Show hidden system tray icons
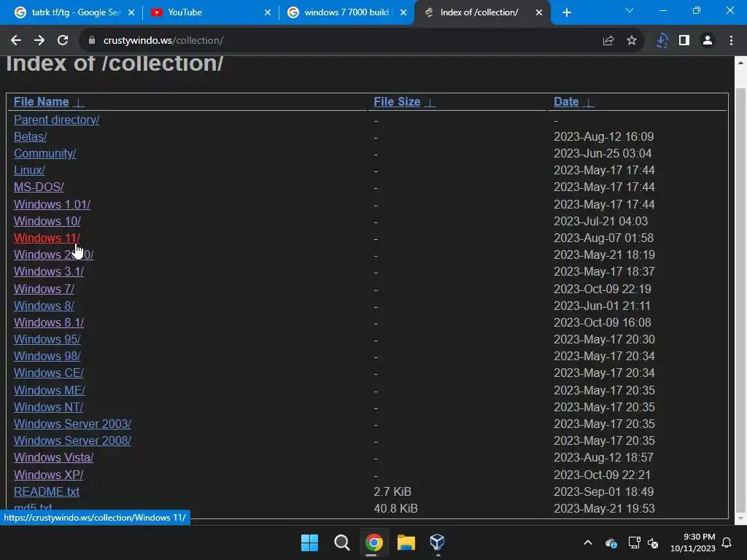The width and height of the screenshot is (747, 560). pos(588,542)
